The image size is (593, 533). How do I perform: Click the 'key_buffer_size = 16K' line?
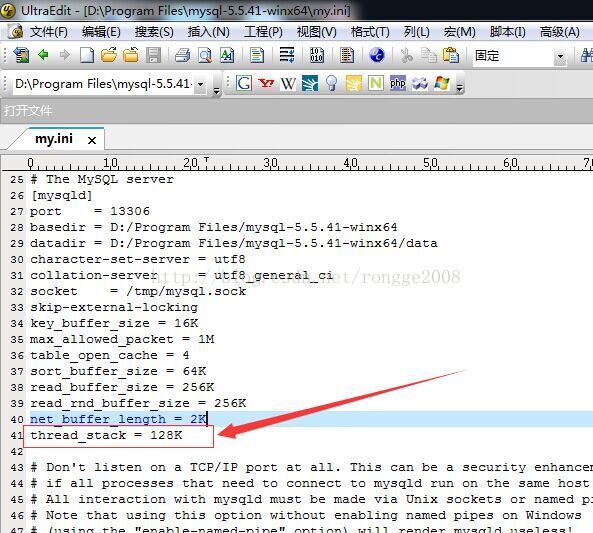[x=114, y=323]
